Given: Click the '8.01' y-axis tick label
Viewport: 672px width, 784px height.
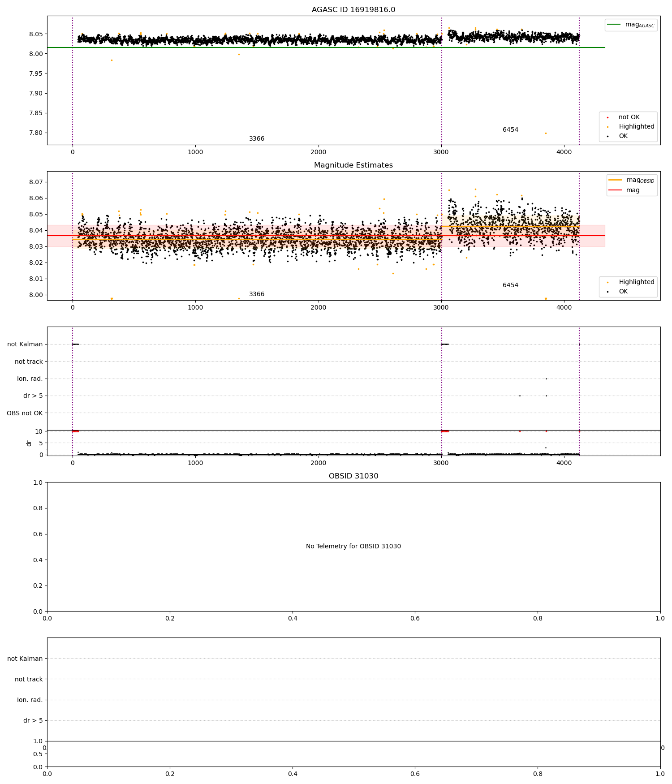Looking at the screenshot, I should point(36,279).
